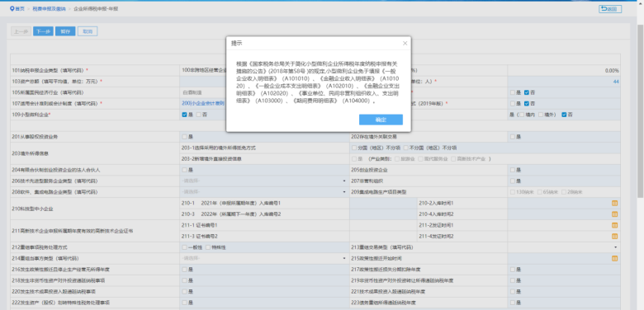Check 是 for 216发生政策性搬迁且停止生产经营无所得年度
Image resolution: width=644 pixels, height=310 pixels.
[184, 270]
